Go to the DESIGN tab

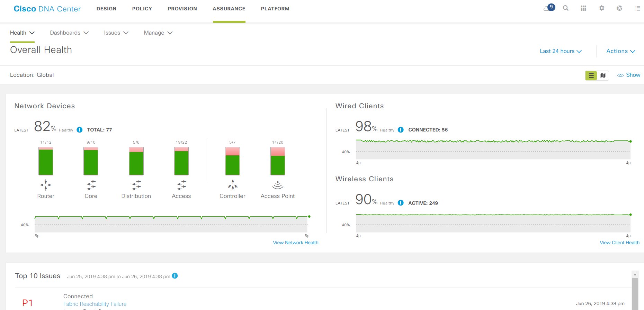click(106, 9)
